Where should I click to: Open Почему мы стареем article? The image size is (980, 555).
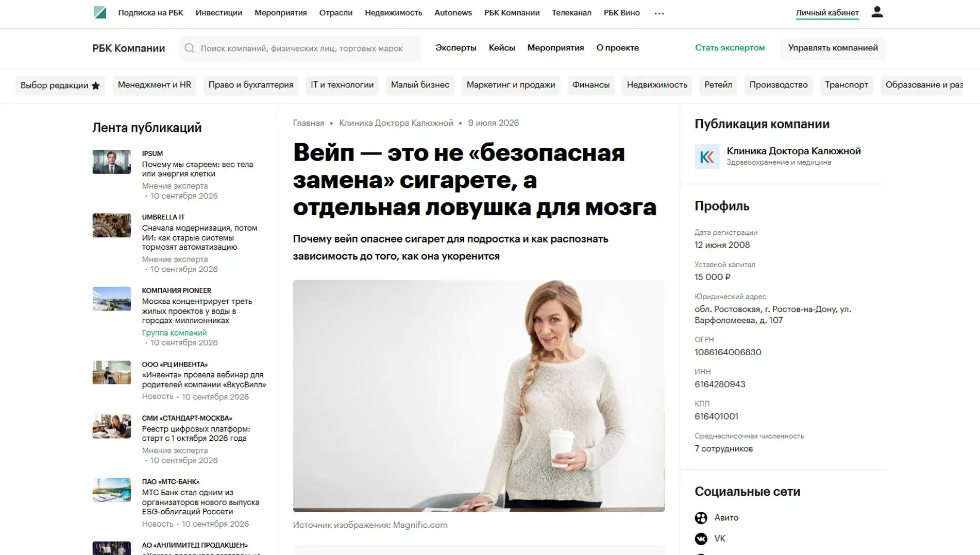click(197, 169)
